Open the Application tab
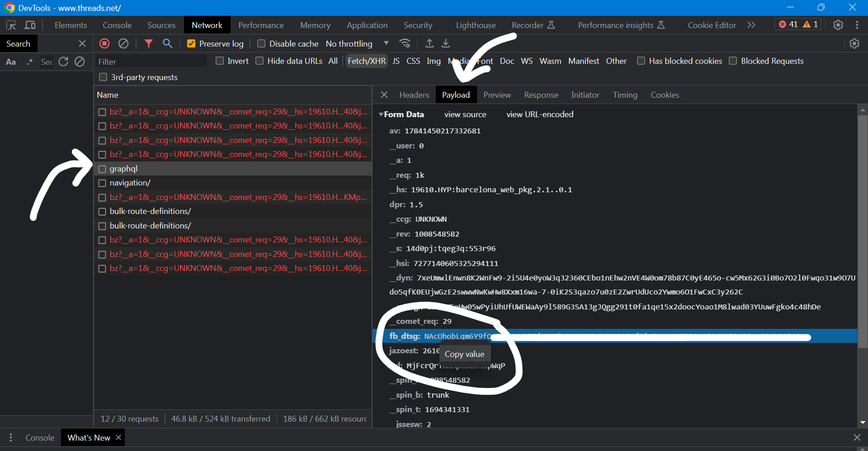This screenshot has width=868, height=451. [x=367, y=25]
